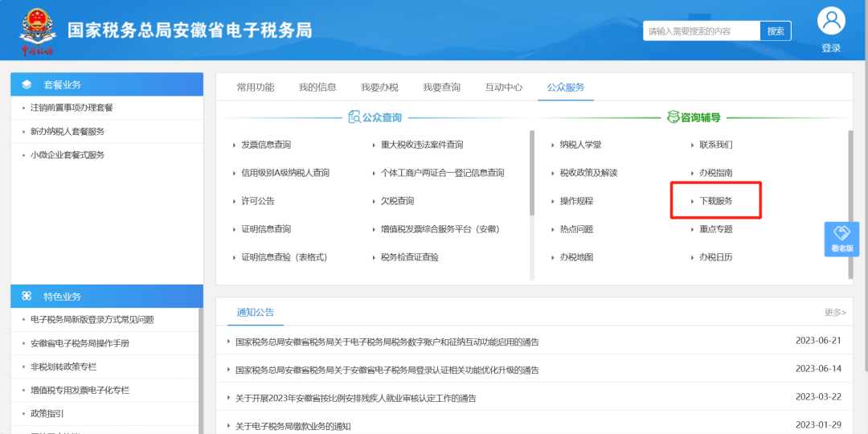This screenshot has width=868, height=434.
Task: Open 新办纳税人套餐服务
Action: (x=68, y=131)
